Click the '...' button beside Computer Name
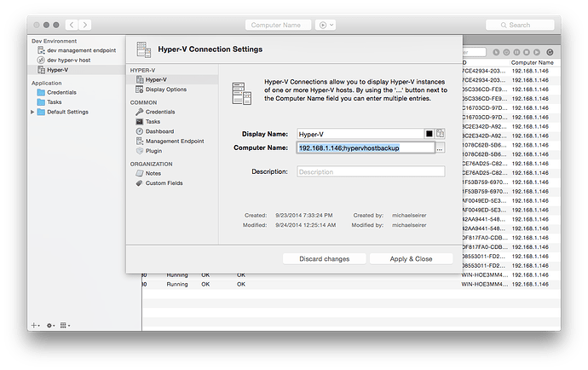Image resolution: width=588 pixels, height=370 pixels. coord(440,148)
